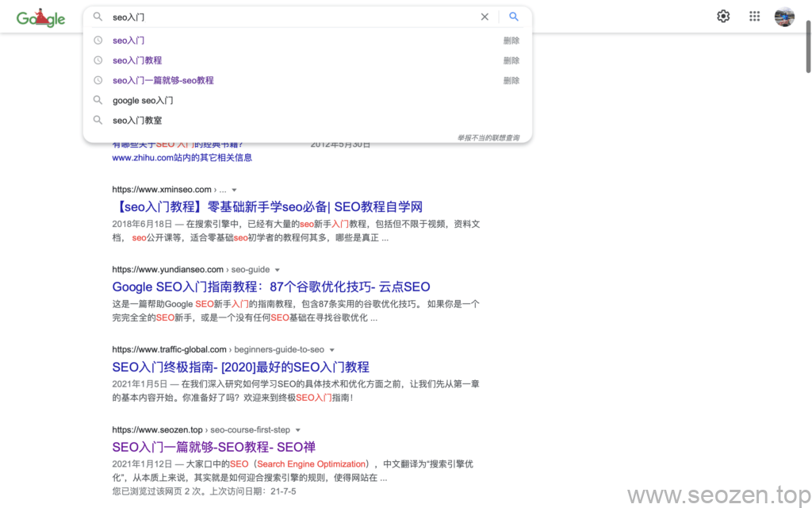This screenshot has height=508, width=812.
Task: Open the Google apps grid
Action: click(x=754, y=16)
